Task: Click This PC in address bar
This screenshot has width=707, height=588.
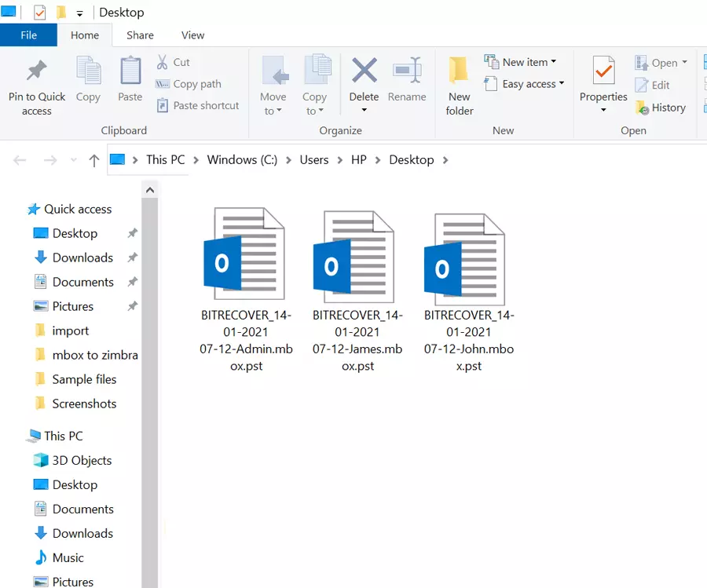Action: (166, 160)
